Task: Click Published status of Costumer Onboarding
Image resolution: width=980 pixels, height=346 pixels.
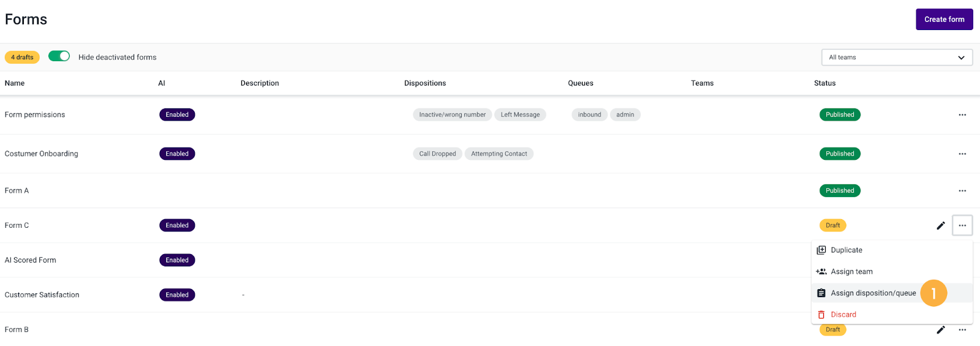Action: pyautogui.click(x=840, y=154)
